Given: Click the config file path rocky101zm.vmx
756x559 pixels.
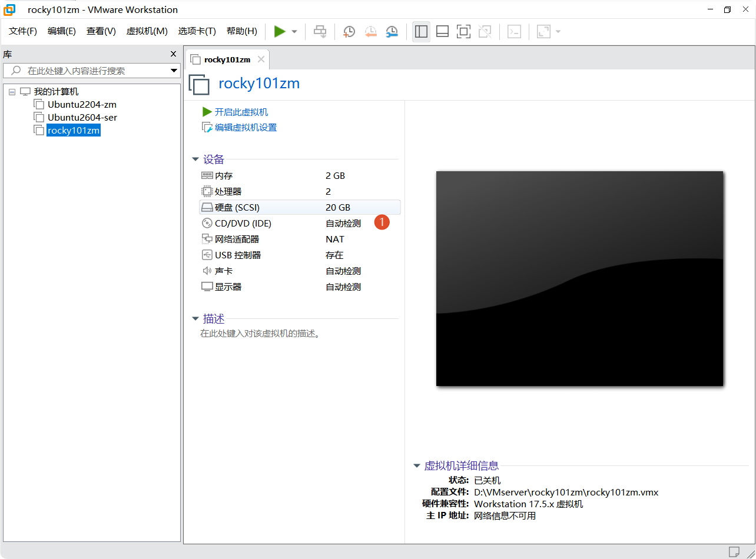Looking at the screenshot, I should pos(566,493).
